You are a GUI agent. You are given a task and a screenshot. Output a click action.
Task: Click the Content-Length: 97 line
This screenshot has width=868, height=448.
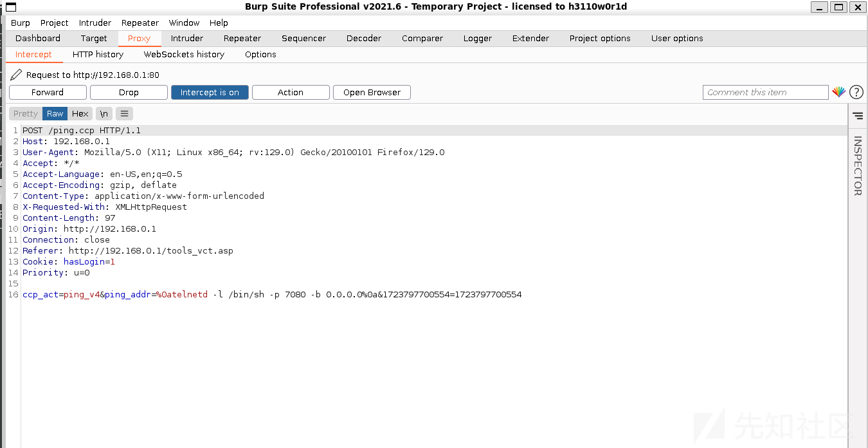(x=69, y=218)
